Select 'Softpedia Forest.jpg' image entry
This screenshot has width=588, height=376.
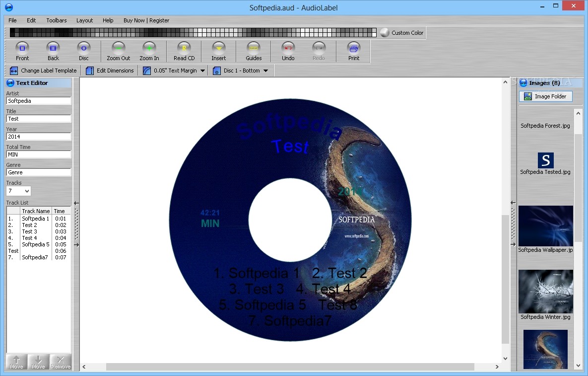click(545, 126)
